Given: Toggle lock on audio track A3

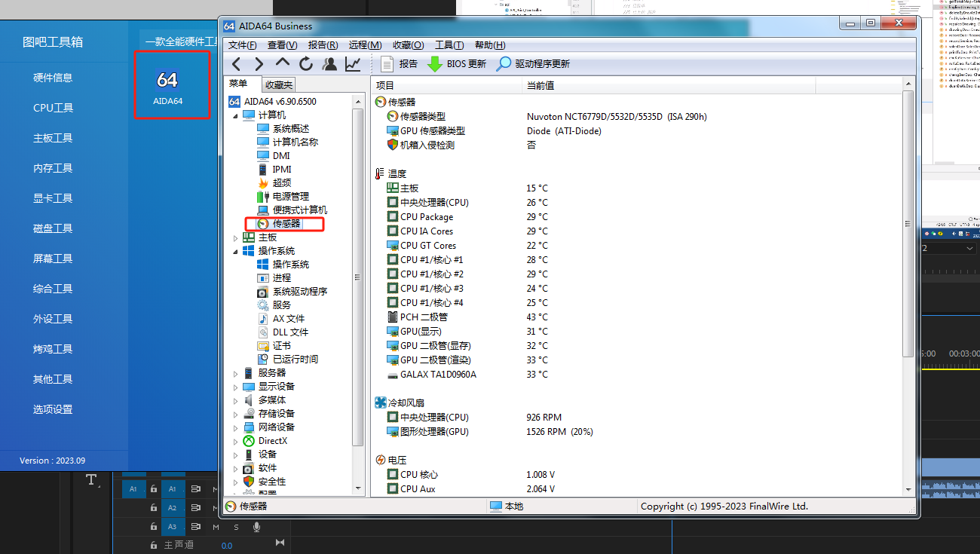Looking at the screenshot, I should 153,527.
